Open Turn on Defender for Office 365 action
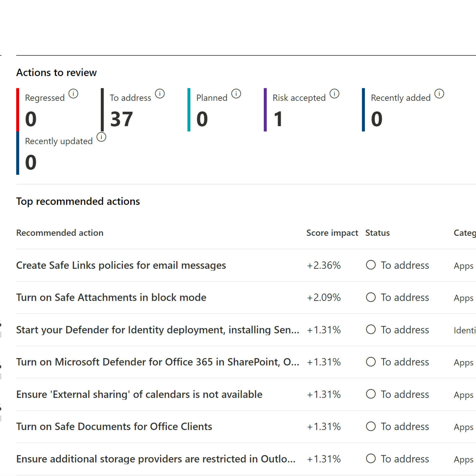This screenshot has width=476, height=476. [158, 362]
